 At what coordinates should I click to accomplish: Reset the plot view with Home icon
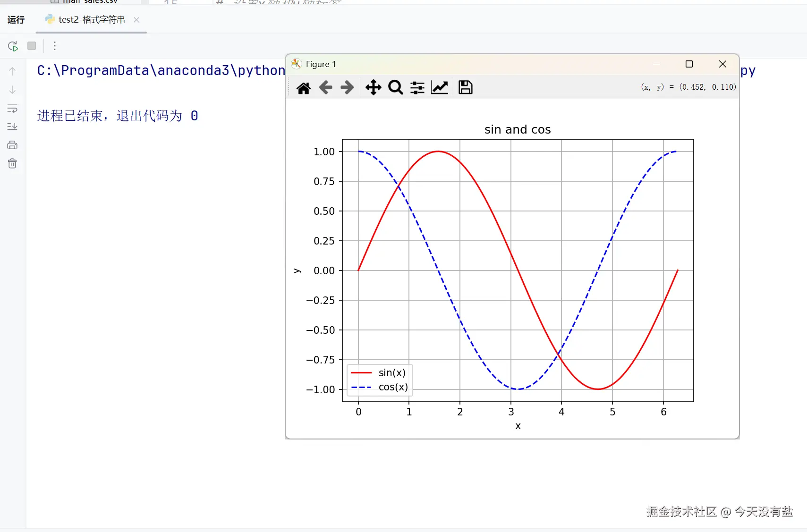pos(304,87)
